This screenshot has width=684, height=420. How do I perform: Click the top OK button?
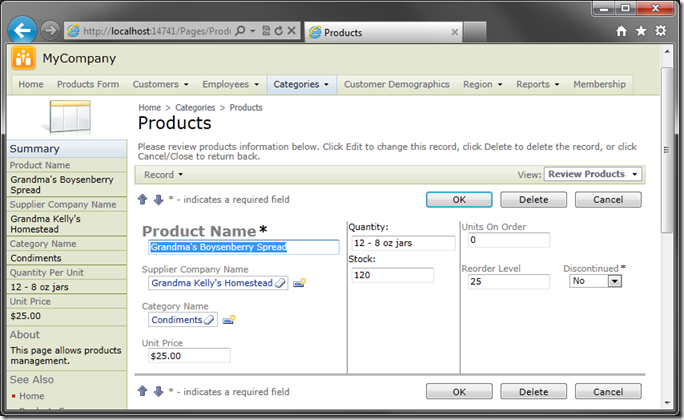[x=459, y=200]
